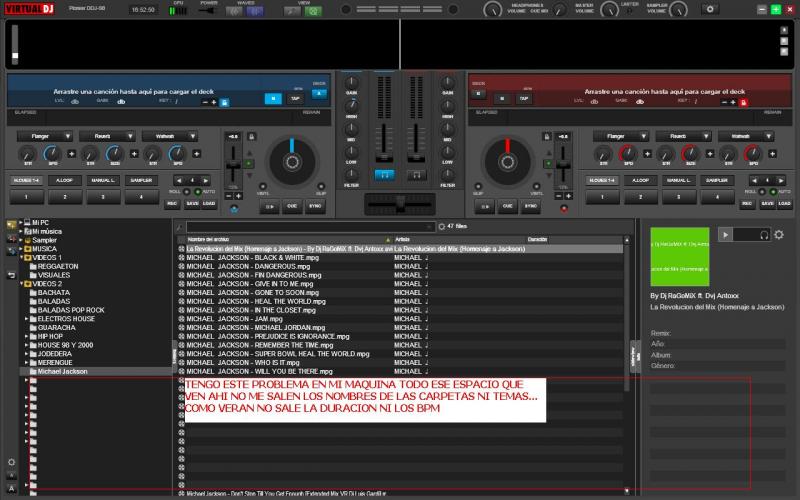Open settings gear in the top bar
800x500 pixels.
712,9
